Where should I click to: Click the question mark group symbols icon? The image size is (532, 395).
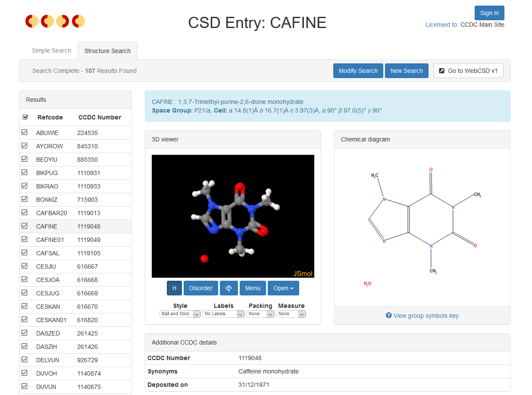(x=388, y=316)
